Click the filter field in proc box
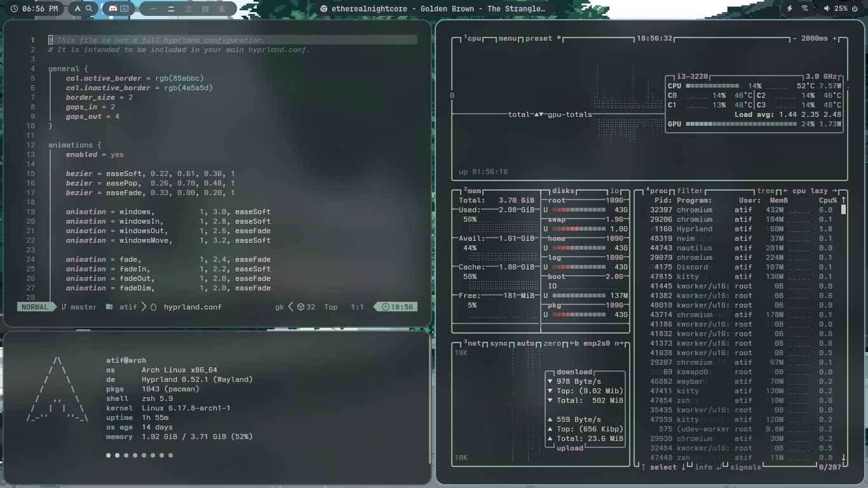Viewport: 868px width, 488px height. point(690,191)
